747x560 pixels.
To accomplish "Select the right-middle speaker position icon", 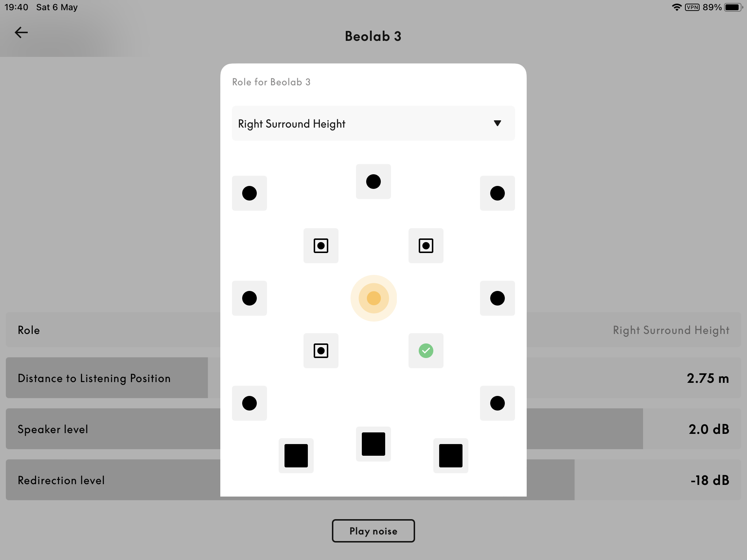I will [496, 297].
